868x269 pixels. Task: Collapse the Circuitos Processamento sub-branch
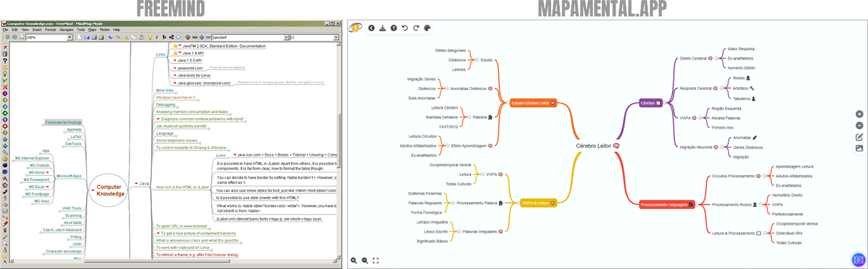pos(764,176)
